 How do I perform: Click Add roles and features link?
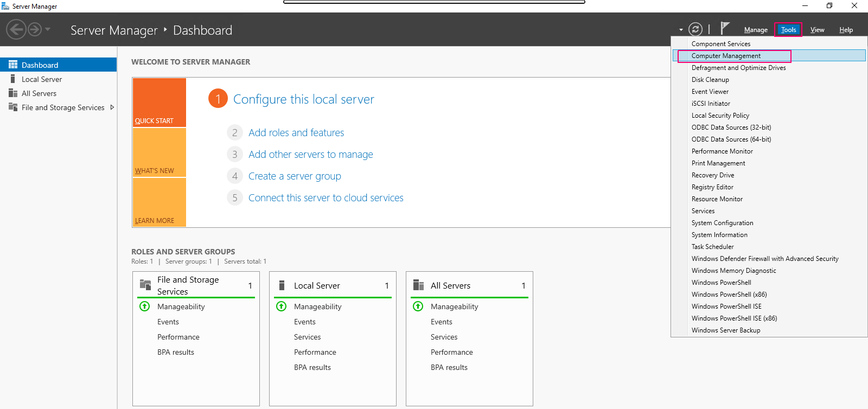296,132
